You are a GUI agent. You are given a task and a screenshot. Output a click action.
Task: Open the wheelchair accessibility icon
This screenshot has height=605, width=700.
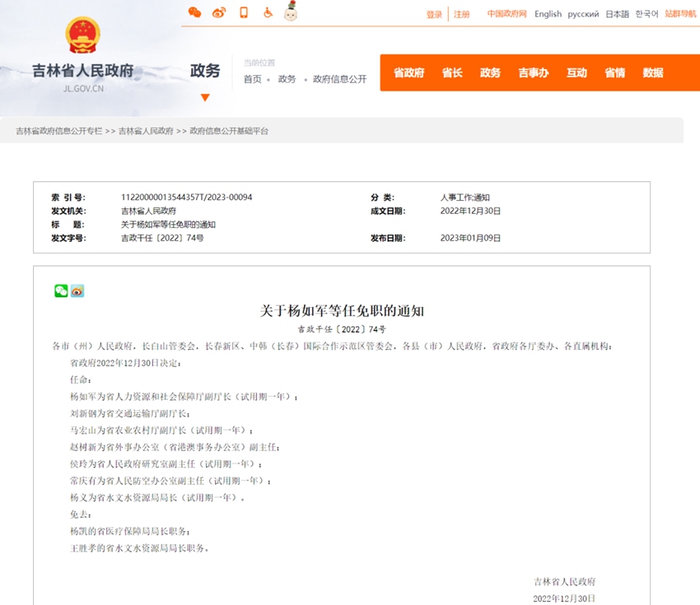click(268, 12)
